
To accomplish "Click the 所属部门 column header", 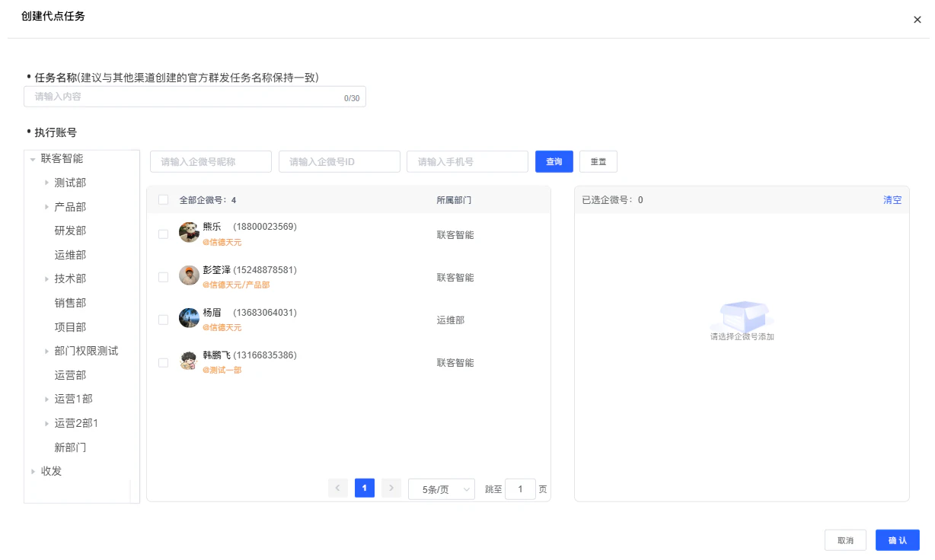I will 454,200.
